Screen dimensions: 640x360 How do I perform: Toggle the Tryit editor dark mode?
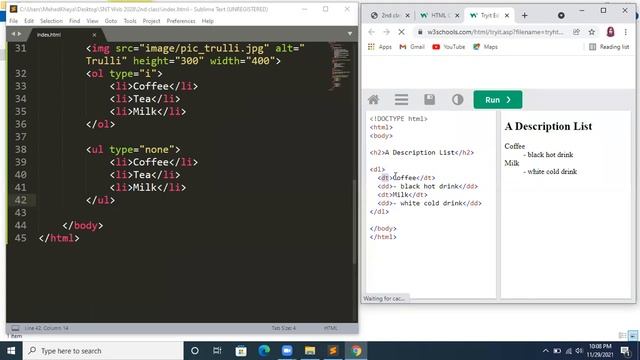[x=458, y=100]
